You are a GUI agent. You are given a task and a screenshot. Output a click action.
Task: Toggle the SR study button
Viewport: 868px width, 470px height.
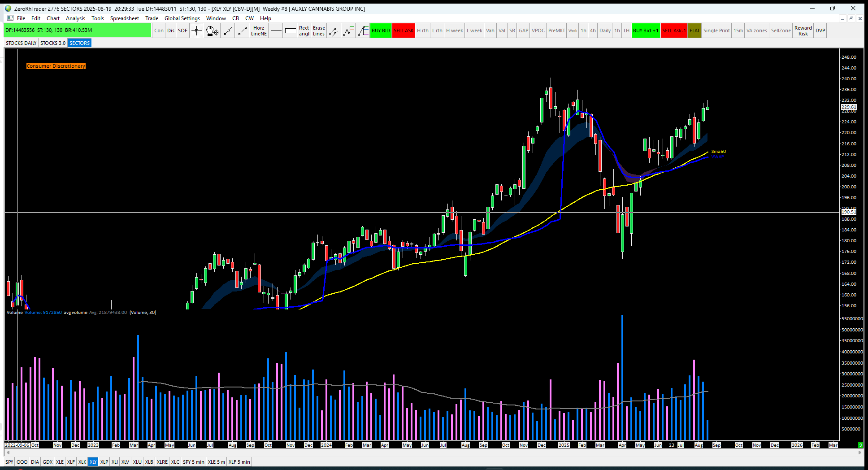point(512,30)
